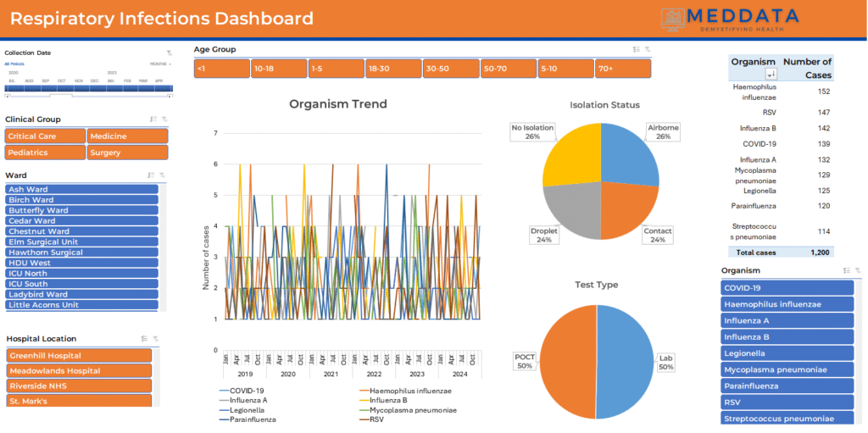This screenshot has height=433, width=868.
Task: Filter by Influenza B organism
Action: tap(787, 336)
